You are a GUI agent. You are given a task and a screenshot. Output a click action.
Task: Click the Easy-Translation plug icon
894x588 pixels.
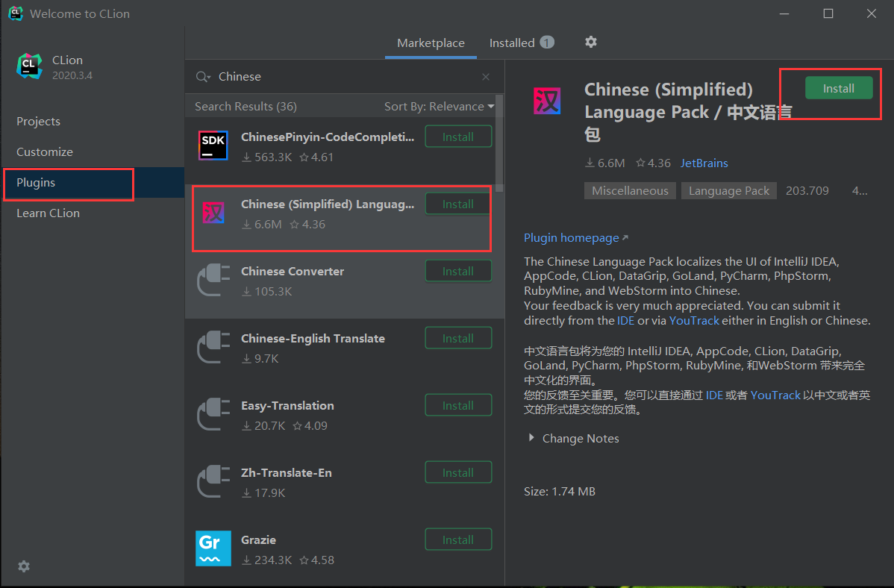pos(213,414)
